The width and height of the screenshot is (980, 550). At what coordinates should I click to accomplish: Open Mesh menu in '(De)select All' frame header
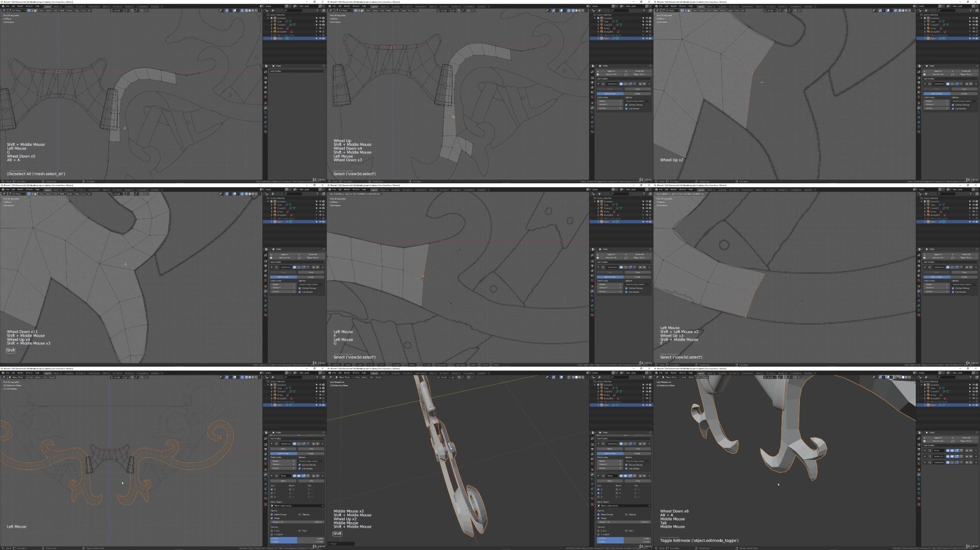click(62, 10)
